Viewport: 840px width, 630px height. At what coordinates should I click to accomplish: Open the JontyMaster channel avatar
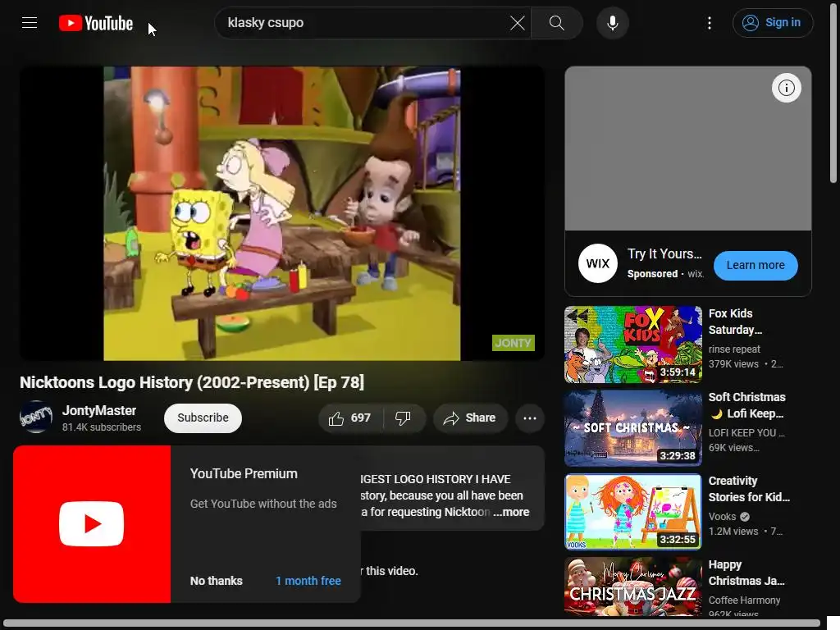tap(36, 418)
